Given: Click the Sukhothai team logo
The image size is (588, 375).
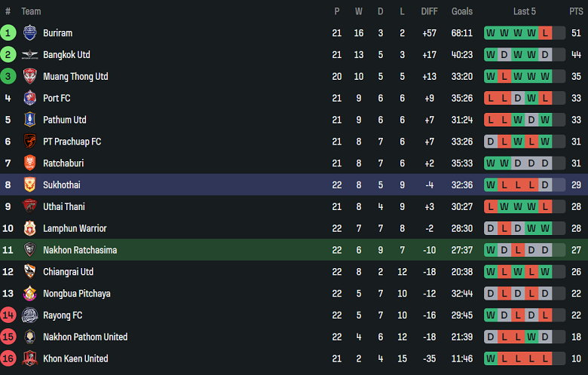Looking at the screenshot, I should tap(29, 184).
